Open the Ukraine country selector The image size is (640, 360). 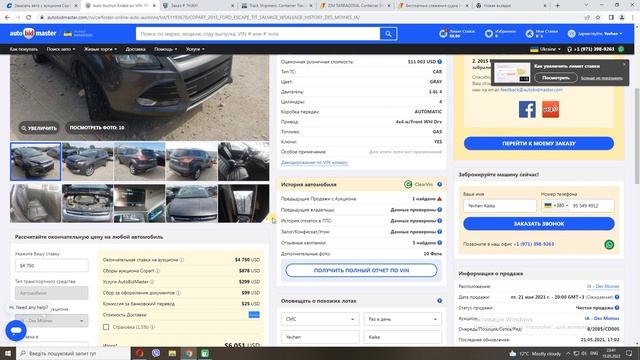545,49
